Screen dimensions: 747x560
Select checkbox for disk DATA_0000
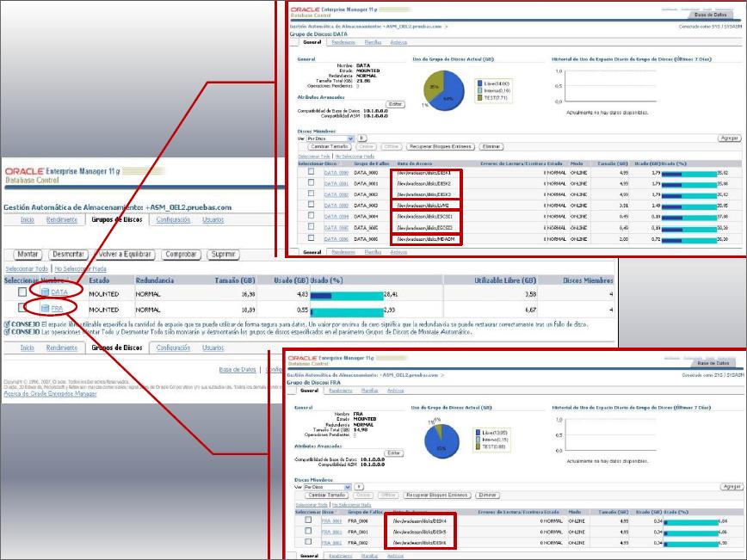(311, 171)
